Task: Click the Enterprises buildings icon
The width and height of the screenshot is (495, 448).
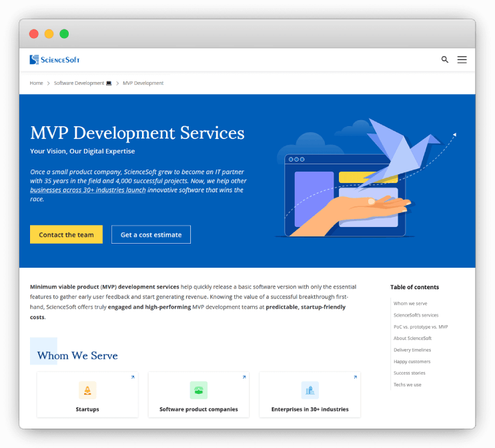Action: tap(310, 390)
